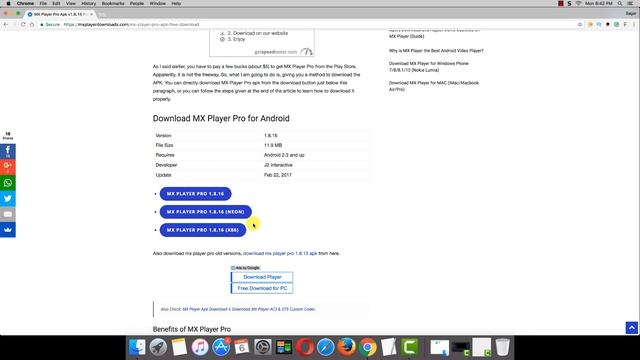The height and width of the screenshot is (360, 640).
Task: Open the Window menu
Action: click(x=158, y=3)
